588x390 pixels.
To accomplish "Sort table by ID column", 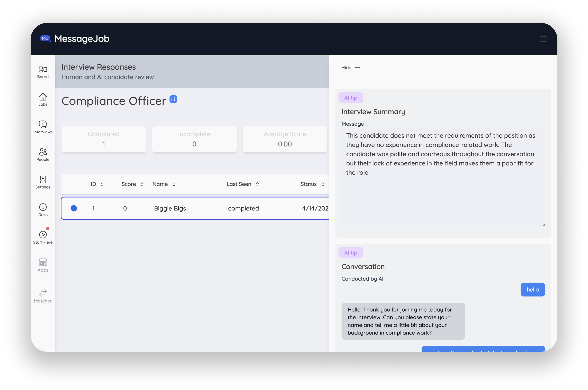I will 102,184.
